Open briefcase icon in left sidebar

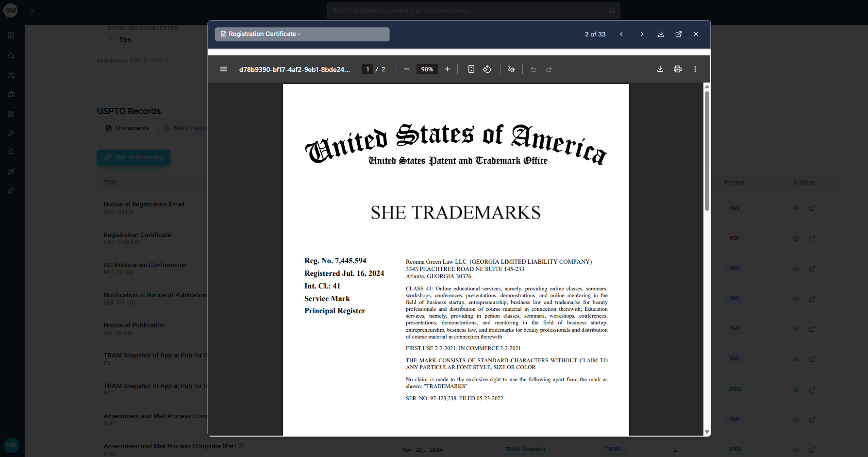point(11,94)
